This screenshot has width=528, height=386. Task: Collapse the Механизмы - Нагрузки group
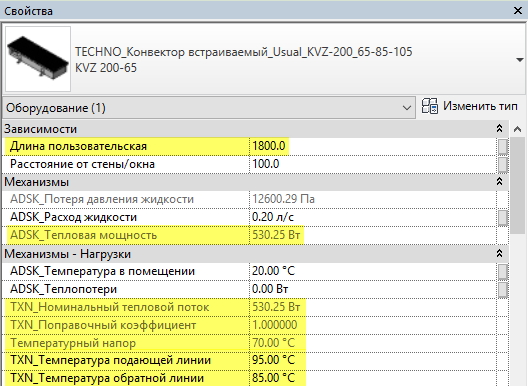[499, 253]
